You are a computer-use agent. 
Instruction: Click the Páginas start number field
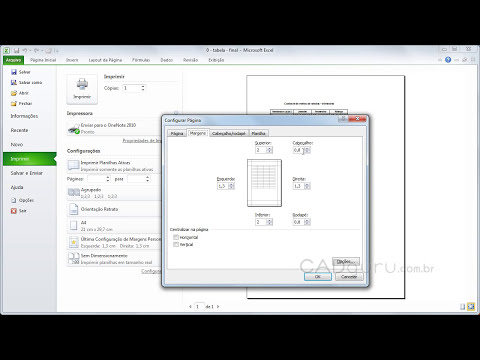coord(96,179)
